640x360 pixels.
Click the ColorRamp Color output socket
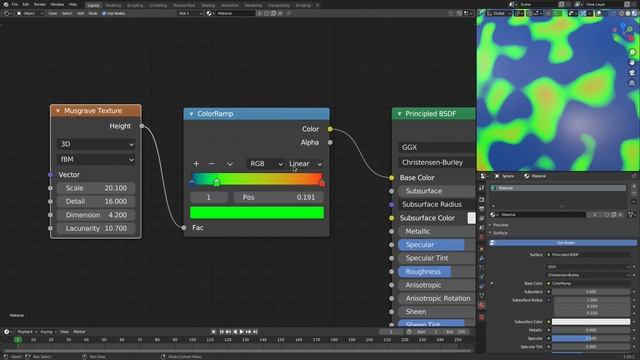[x=330, y=129]
